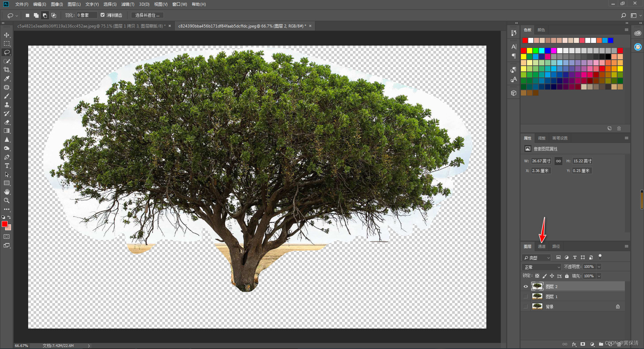This screenshot has height=349, width=644.
Task: Select the Hand tool
Action: point(7,192)
